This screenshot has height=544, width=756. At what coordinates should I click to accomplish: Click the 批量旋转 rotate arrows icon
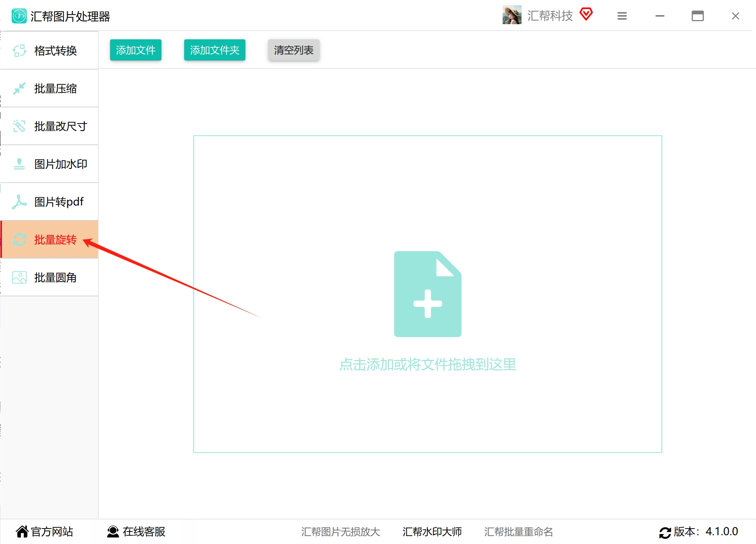19,240
